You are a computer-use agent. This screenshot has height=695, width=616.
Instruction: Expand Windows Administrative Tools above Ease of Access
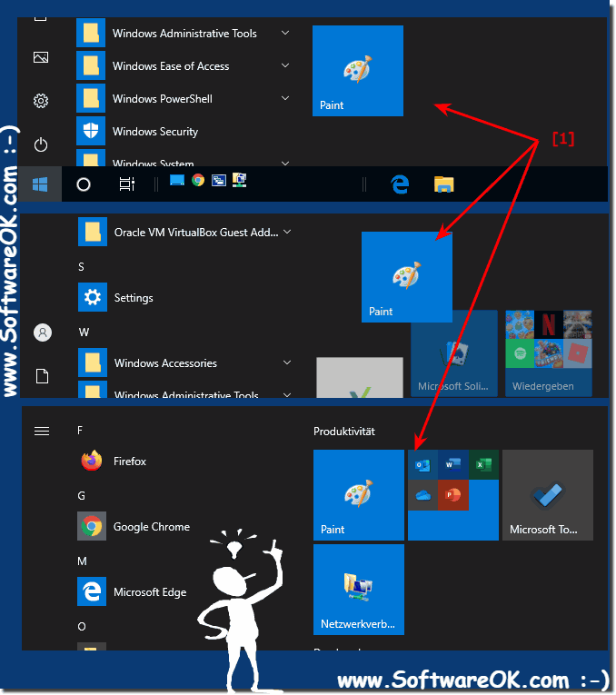(x=285, y=33)
